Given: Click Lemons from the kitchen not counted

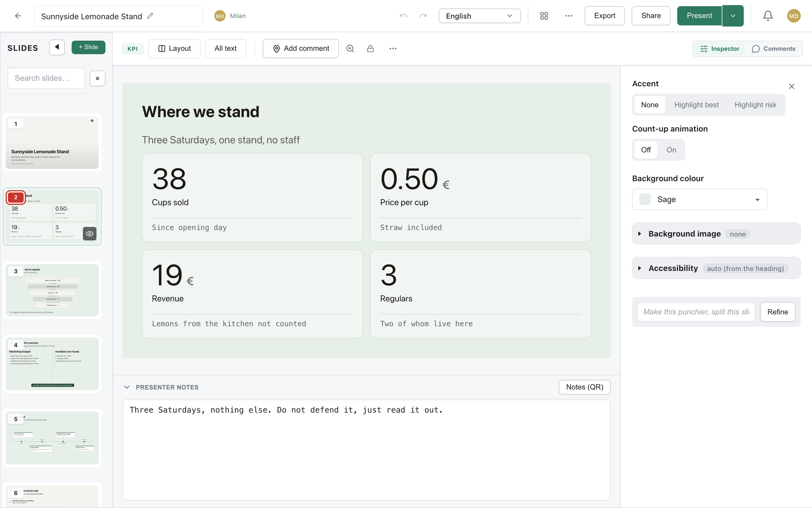Looking at the screenshot, I should point(229,324).
